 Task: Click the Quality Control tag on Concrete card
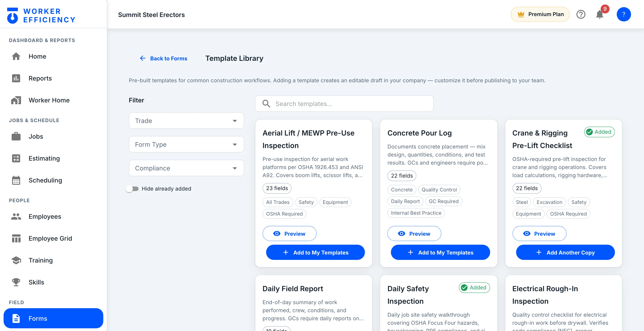click(439, 190)
